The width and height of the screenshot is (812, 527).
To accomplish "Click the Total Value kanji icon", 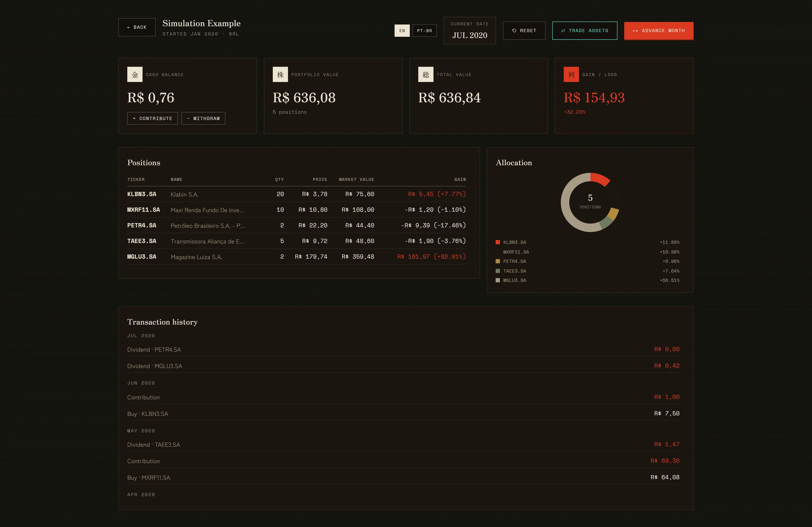I will coord(426,74).
